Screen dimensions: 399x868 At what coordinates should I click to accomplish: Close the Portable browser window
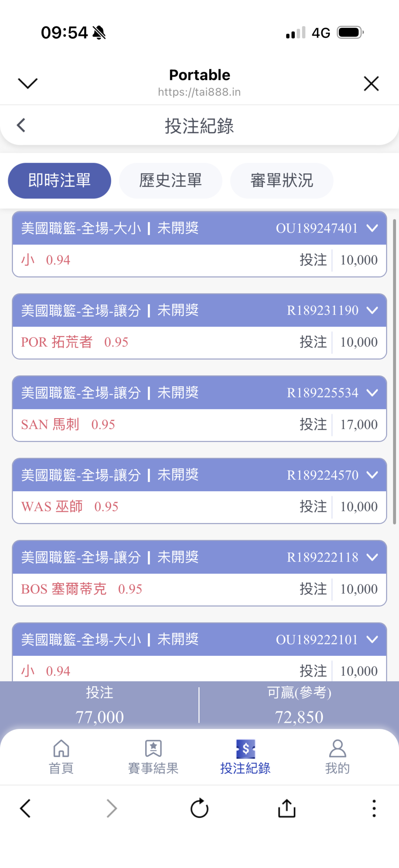coord(371,84)
